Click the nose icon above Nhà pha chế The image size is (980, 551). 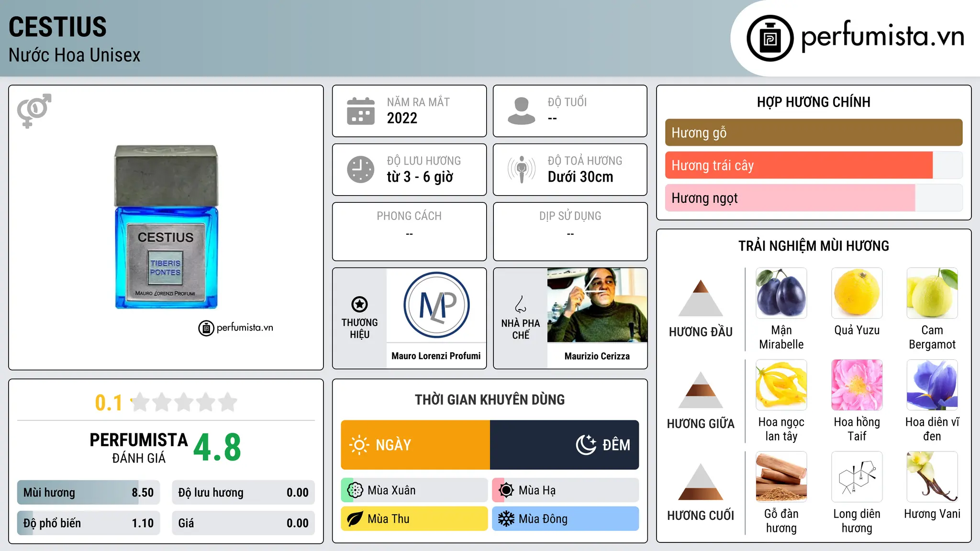(x=521, y=305)
